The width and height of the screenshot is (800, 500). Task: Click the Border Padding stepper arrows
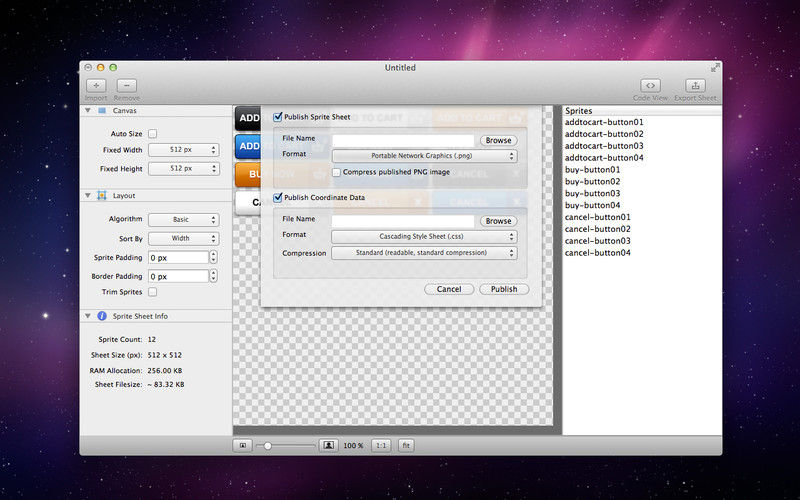click(213, 276)
